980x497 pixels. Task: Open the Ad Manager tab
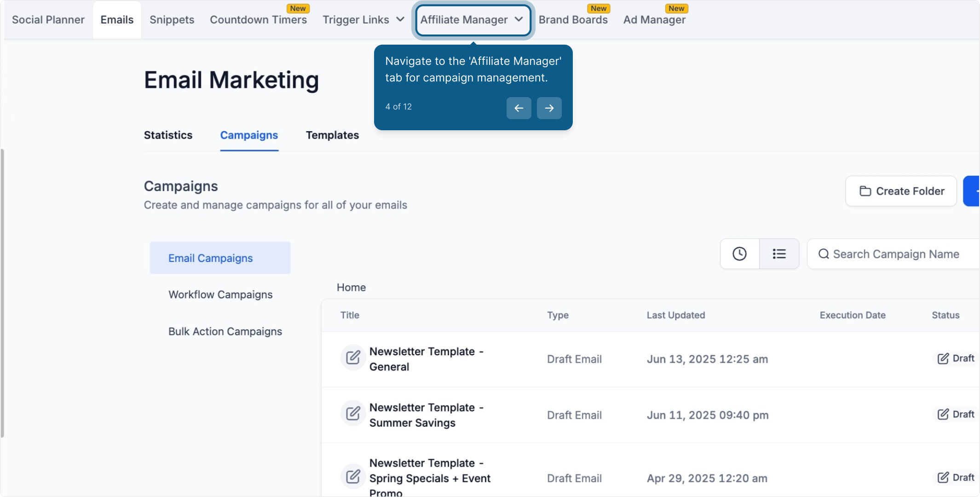coord(654,20)
